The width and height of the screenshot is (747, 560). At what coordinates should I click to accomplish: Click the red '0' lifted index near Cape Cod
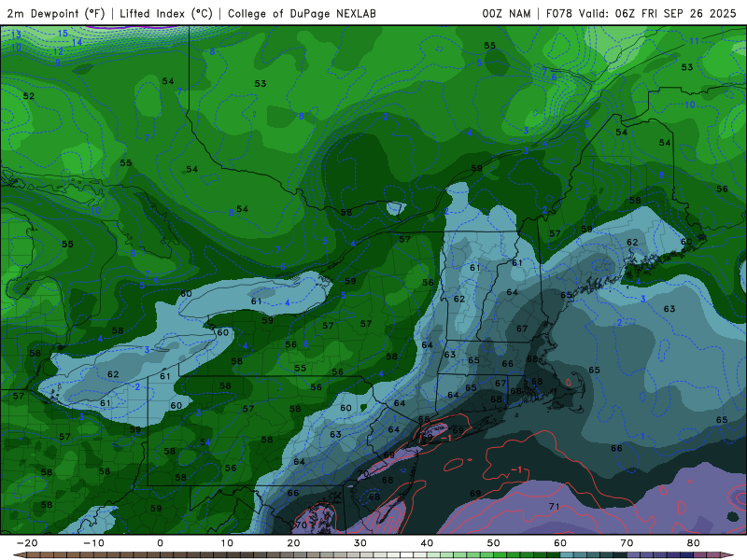tap(569, 383)
